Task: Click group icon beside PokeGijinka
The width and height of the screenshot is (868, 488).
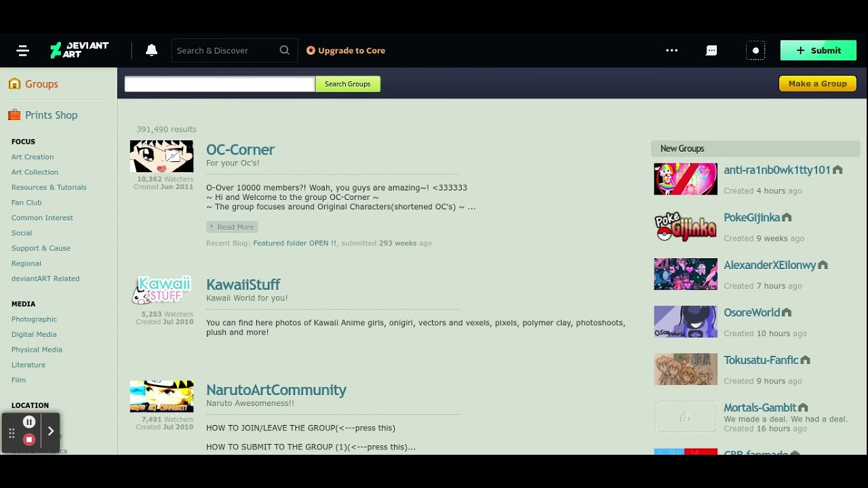Action: click(x=787, y=218)
